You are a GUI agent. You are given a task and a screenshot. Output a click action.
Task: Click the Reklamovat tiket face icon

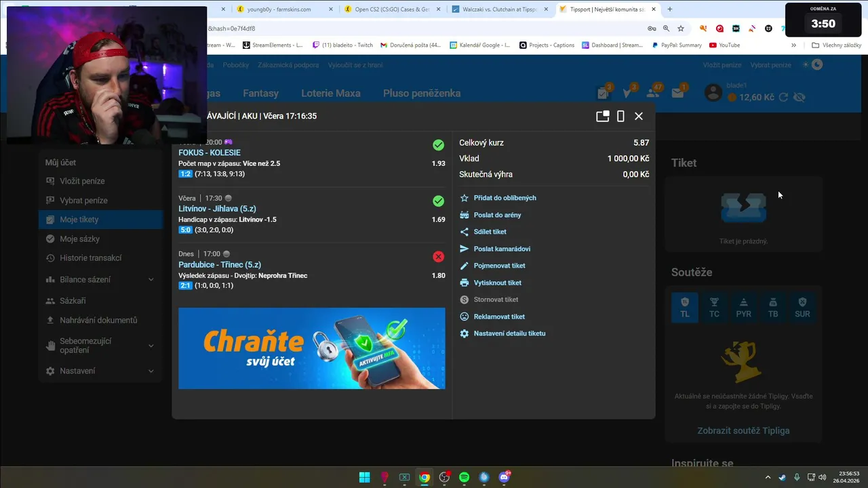point(465,317)
